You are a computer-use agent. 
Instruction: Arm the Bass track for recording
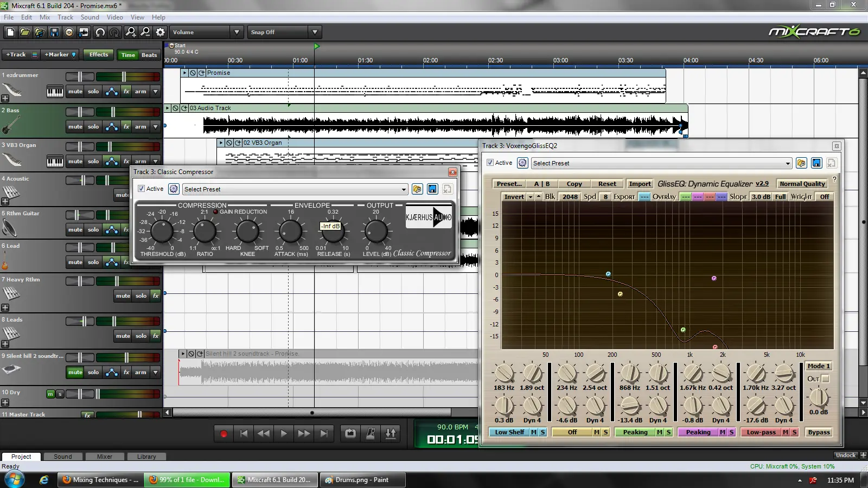click(x=141, y=126)
